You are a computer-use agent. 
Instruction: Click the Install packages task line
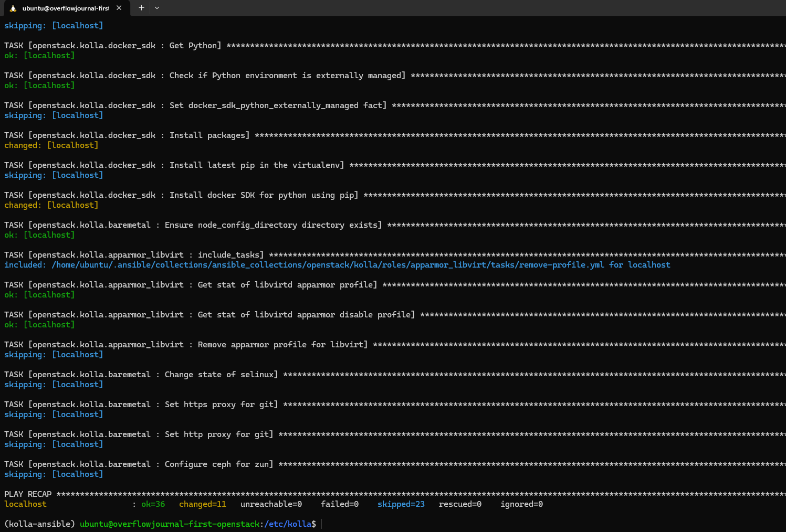[395, 135]
